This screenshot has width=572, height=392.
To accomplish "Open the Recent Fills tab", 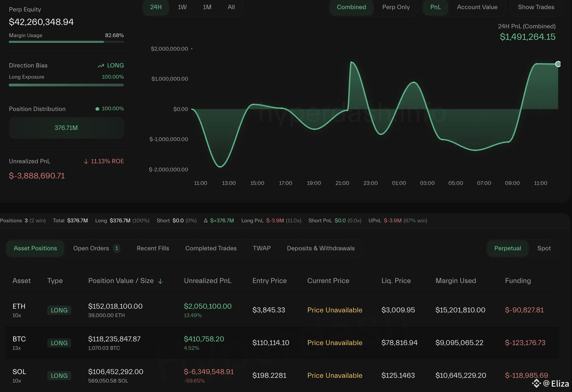I will [153, 248].
